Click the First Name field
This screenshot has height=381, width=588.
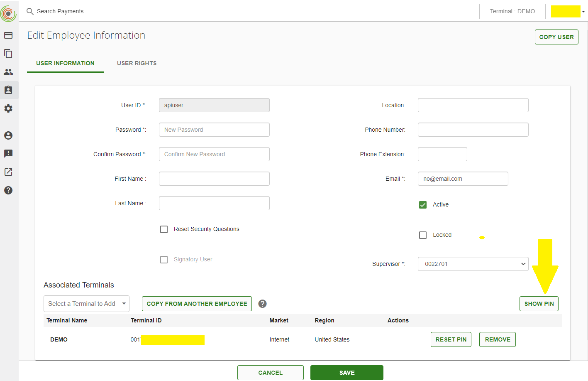click(214, 179)
